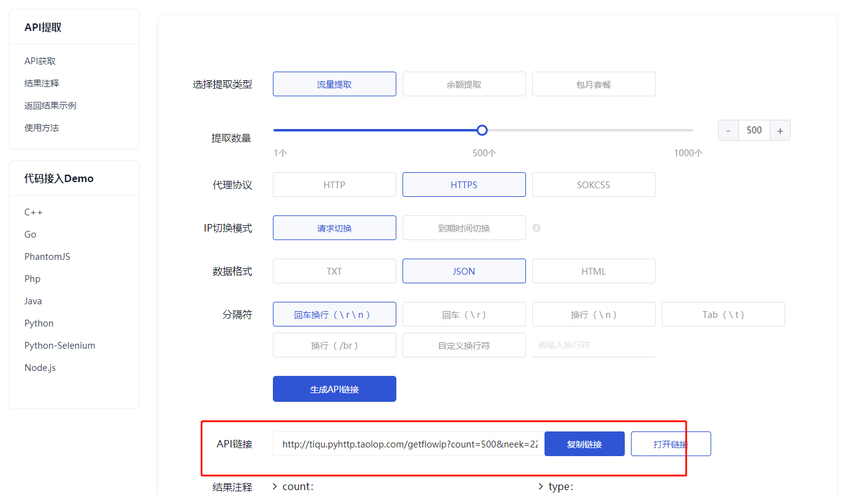Image resolution: width=868 pixels, height=495 pixels.
Task: Pick 回车换行 (\r\n) separator
Action: (335, 314)
